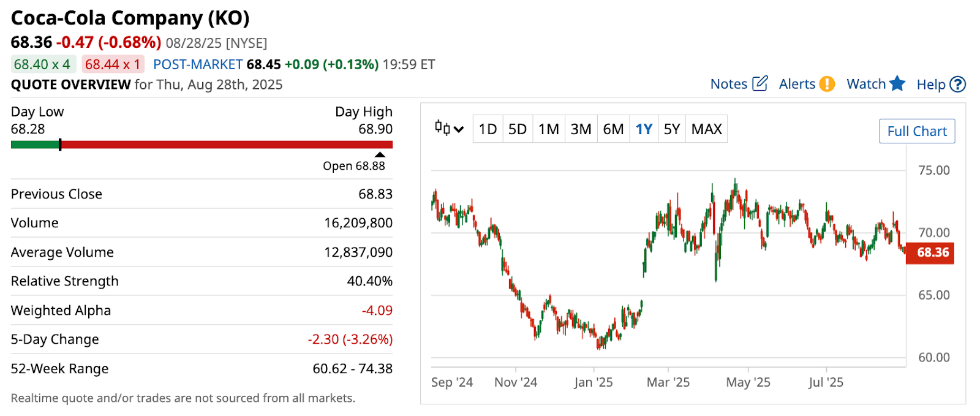The width and height of the screenshot is (980, 416).
Task: Click the Watch link text
Action: 866,84
